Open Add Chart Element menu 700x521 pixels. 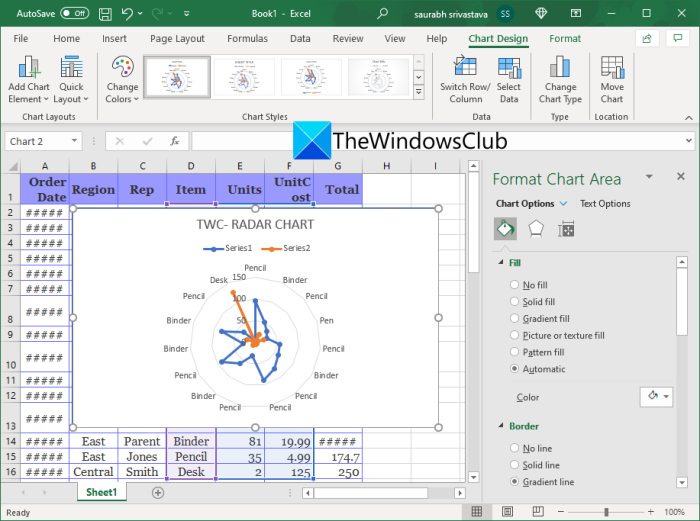pos(29,80)
